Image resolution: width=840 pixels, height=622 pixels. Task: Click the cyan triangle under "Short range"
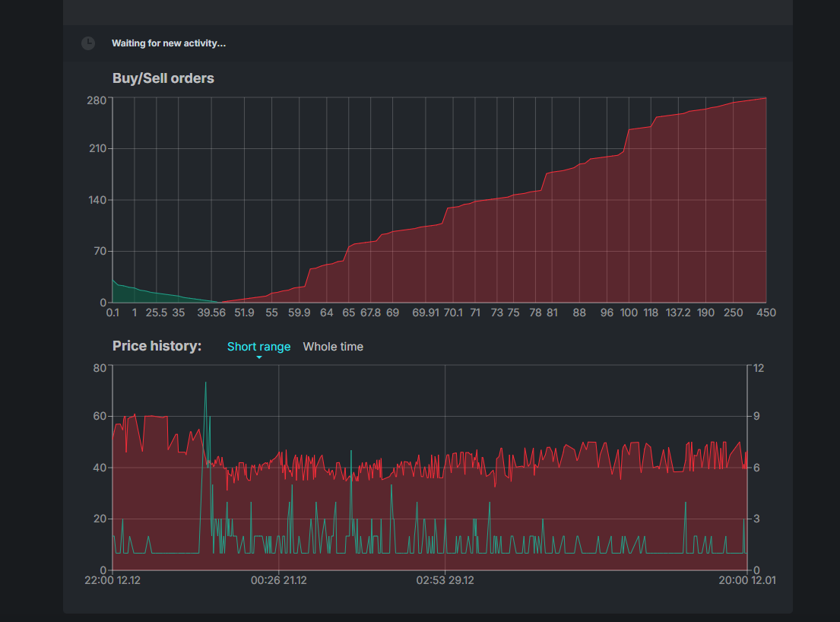tap(259, 357)
